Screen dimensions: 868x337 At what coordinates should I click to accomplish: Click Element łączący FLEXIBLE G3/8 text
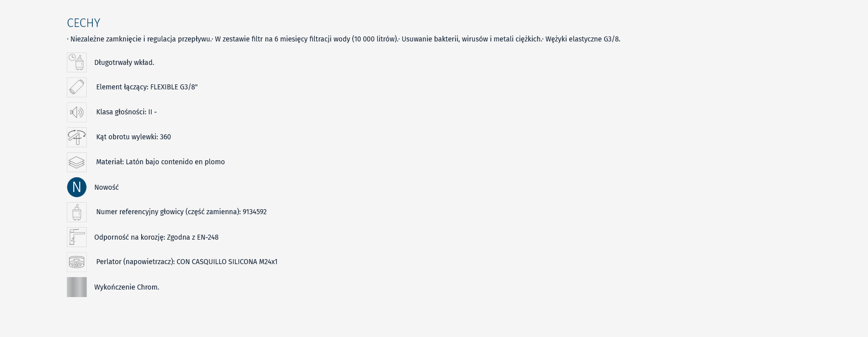tap(147, 87)
